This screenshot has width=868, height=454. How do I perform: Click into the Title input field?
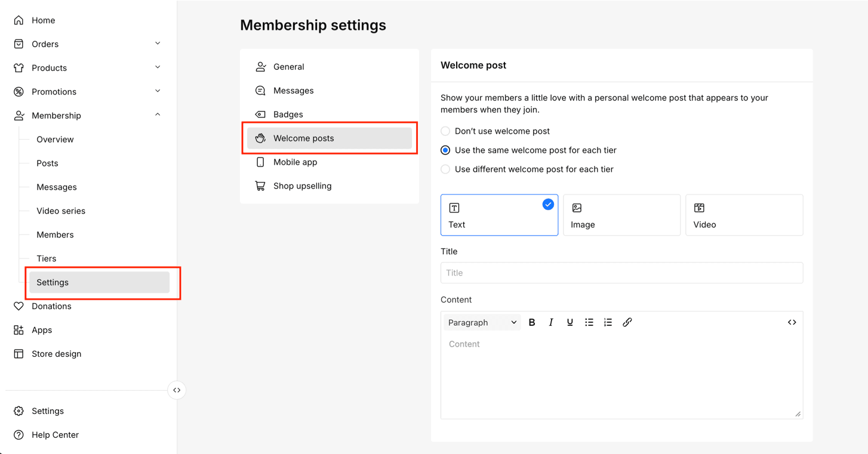point(621,273)
